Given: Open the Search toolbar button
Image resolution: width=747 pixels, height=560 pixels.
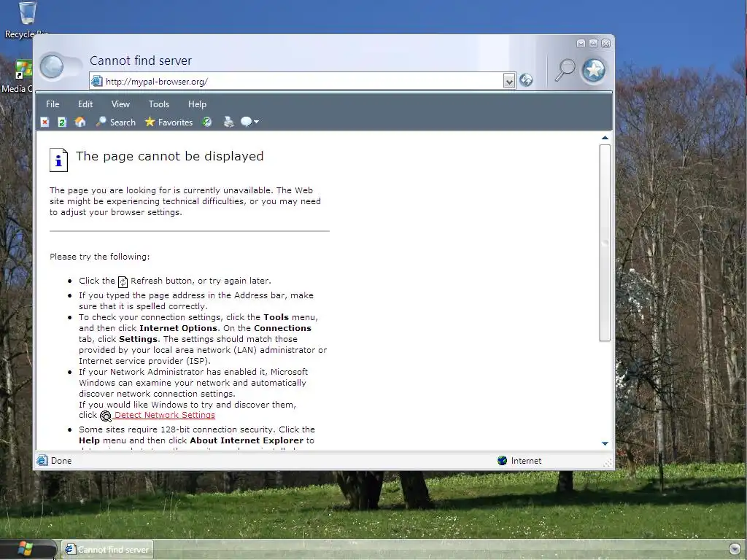Looking at the screenshot, I should [x=116, y=122].
